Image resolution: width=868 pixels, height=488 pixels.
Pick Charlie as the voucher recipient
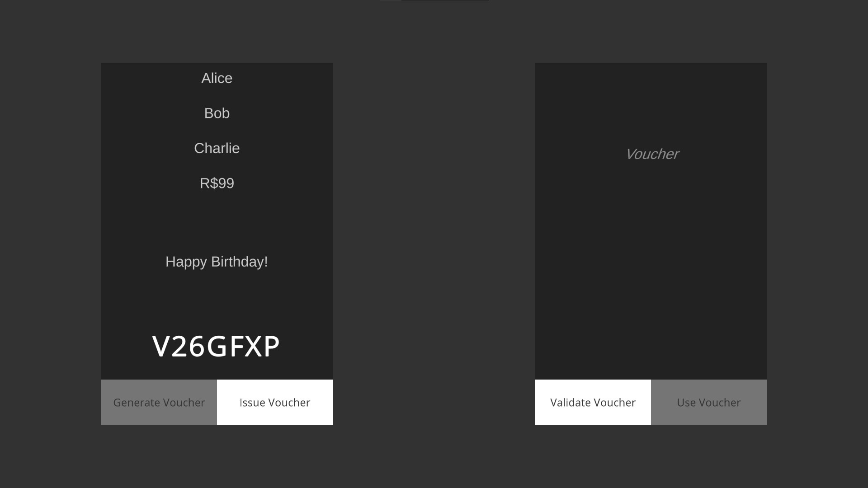pos(217,148)
